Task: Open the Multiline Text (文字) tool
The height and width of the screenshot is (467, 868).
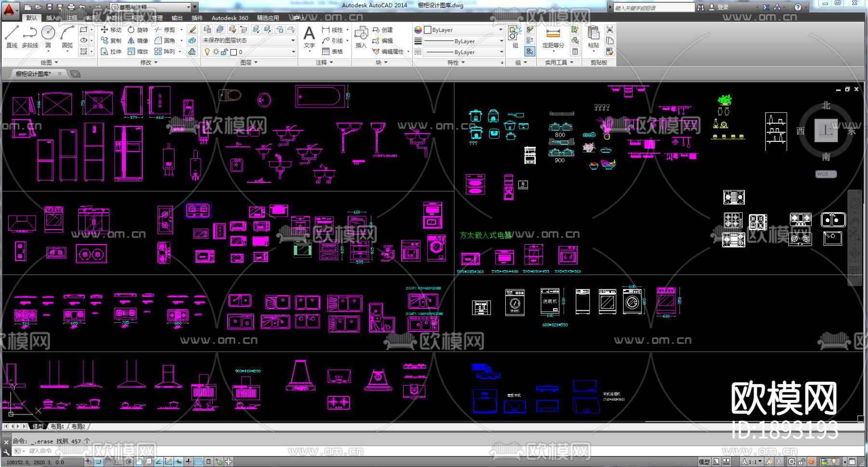Action: coord(309,37)
